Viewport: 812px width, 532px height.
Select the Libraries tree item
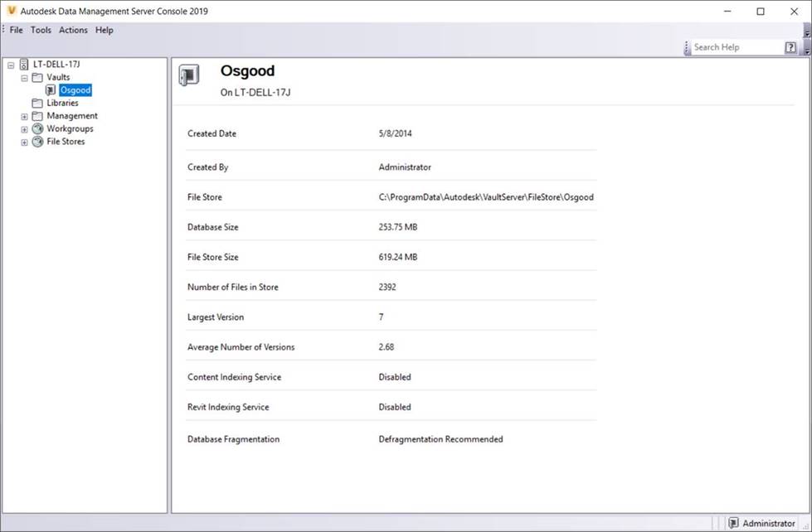(x=63, y=103)
